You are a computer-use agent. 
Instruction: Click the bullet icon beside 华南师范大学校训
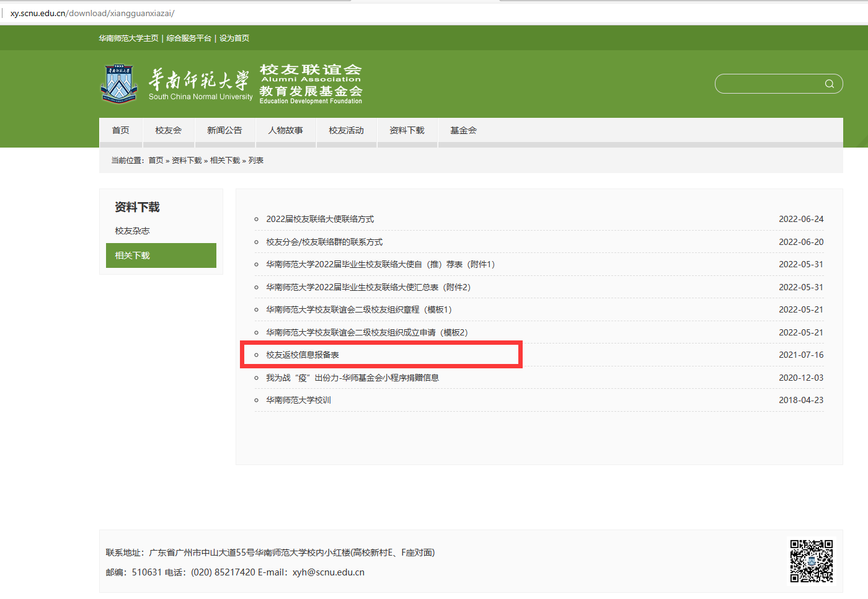256,400
